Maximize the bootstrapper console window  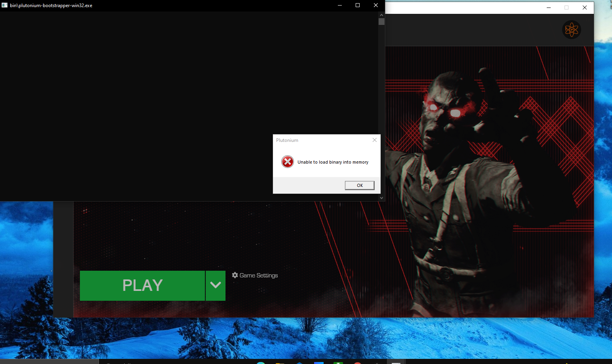[x=358, y=5]
